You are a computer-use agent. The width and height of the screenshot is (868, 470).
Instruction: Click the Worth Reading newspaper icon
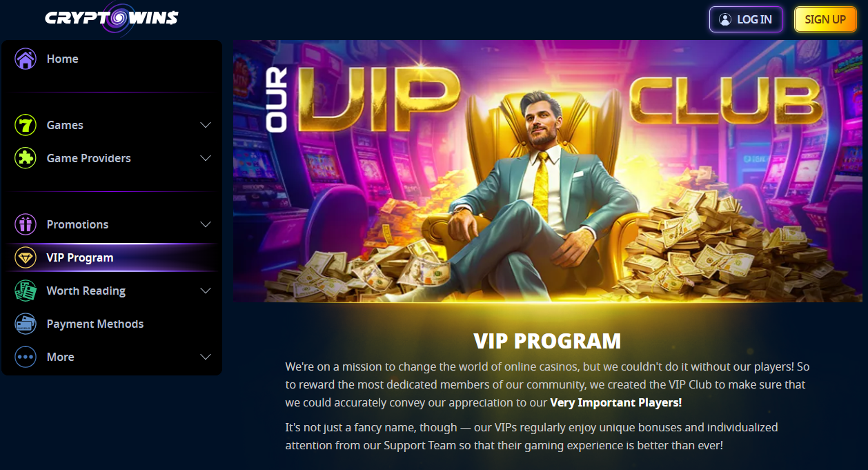tap(26, 291)
